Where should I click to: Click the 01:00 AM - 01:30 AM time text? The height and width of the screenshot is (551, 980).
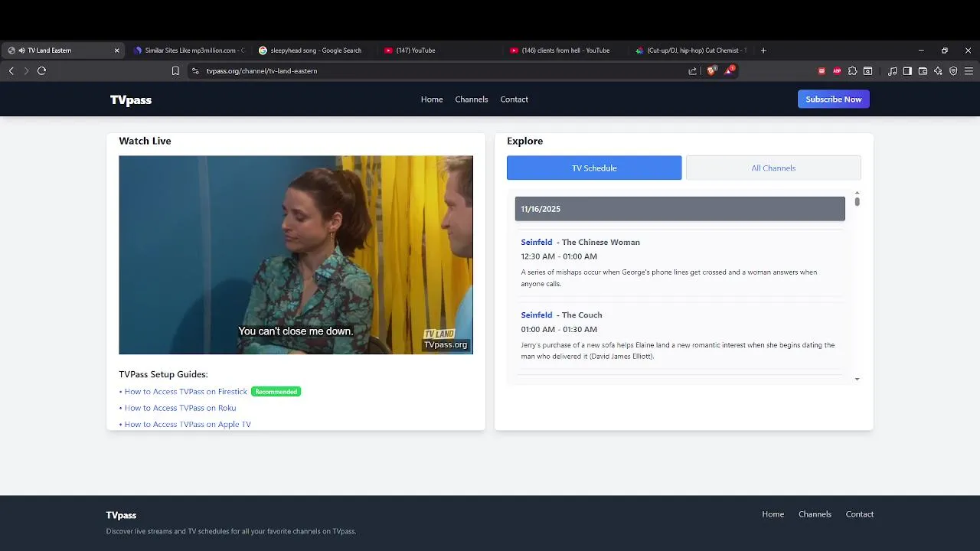[559, 329]
